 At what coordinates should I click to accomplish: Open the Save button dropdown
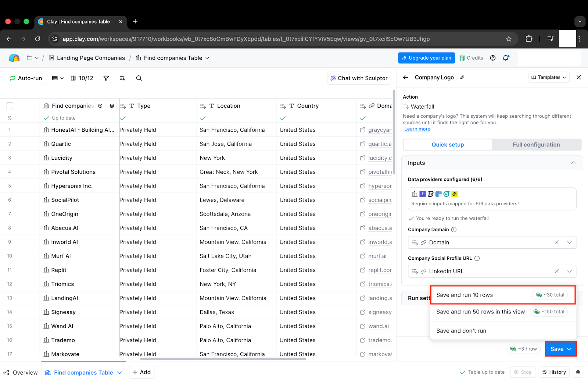click(x=569, y=349)
